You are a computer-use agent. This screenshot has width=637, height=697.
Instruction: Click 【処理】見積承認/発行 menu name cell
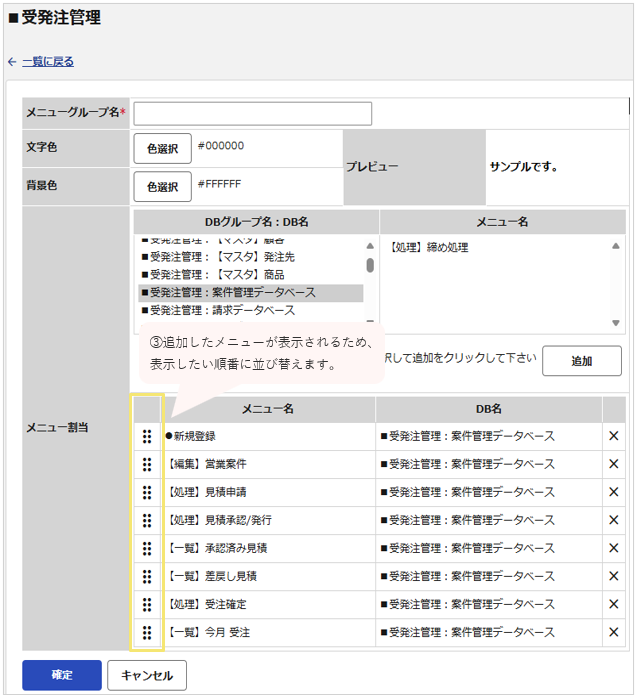[x=268, y=521]
